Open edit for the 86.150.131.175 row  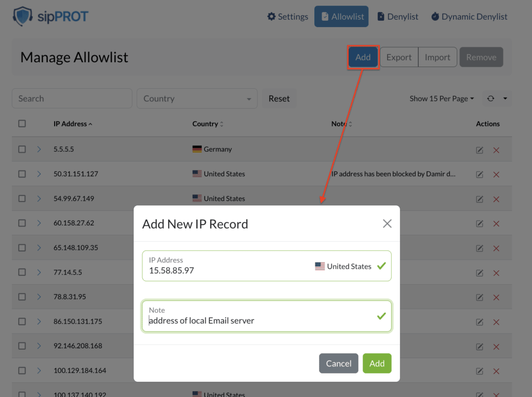(480, 322)
